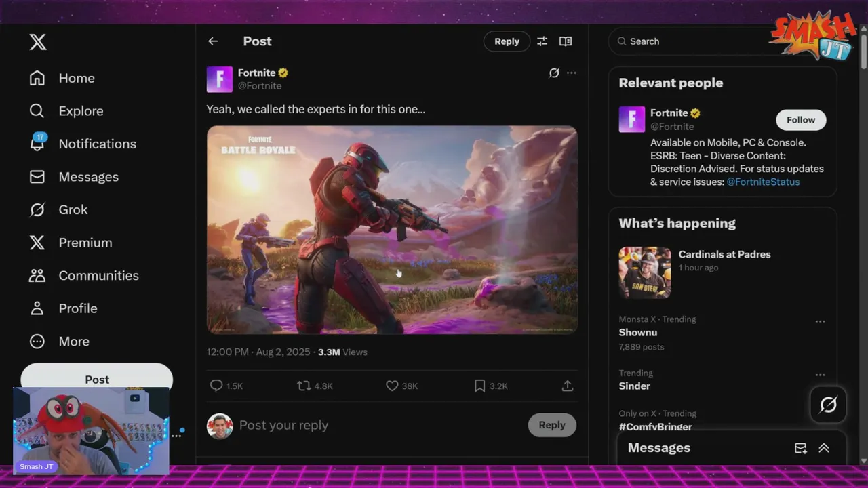This screenshot has height=488, width=868.
Task: Open the #ComfyBringer trending topic
Action: 656,426
